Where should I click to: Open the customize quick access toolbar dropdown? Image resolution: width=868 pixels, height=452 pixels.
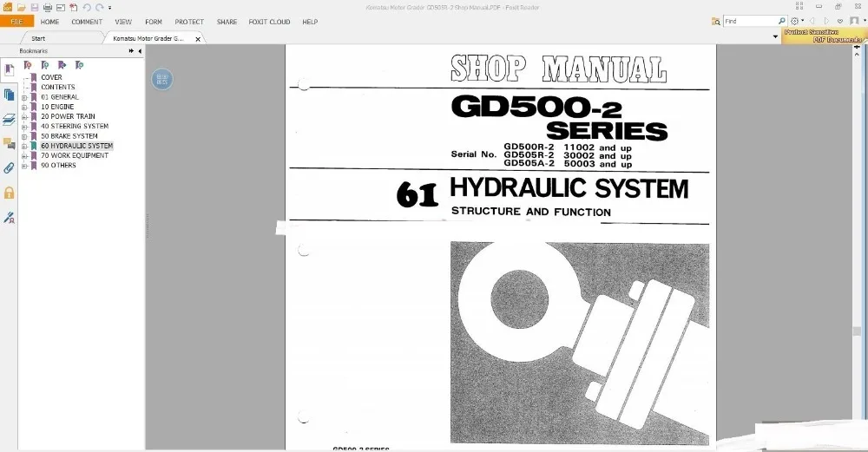click(x=109, y=8)
